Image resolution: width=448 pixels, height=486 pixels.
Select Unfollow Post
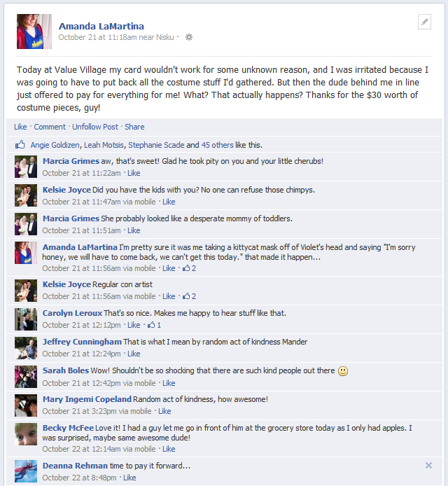95,127
